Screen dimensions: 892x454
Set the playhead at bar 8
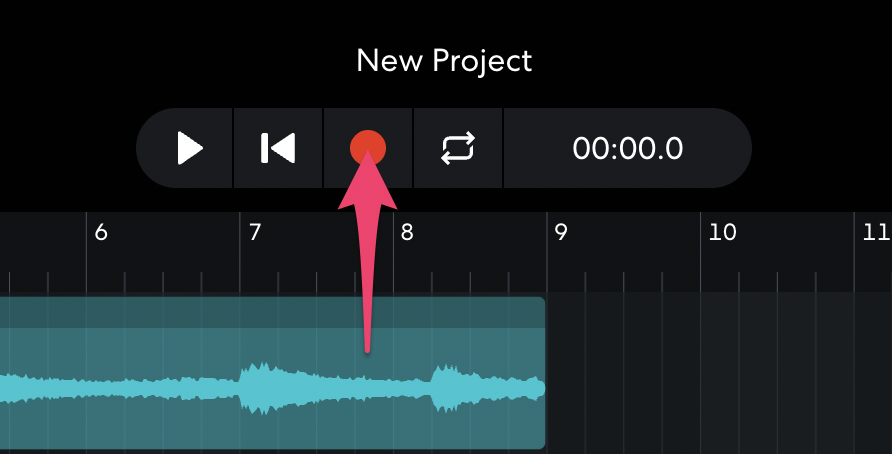pyautogui.click(x=407, y=233)
